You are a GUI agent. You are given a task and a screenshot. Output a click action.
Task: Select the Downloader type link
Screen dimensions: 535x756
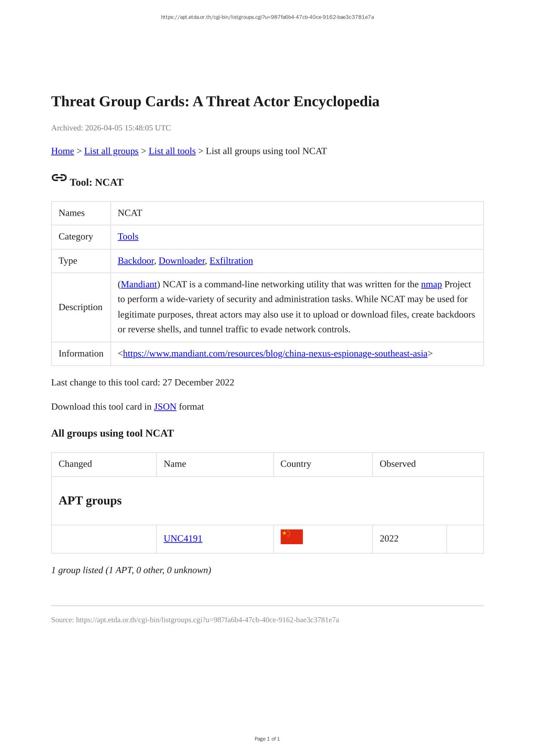(182, 261)
